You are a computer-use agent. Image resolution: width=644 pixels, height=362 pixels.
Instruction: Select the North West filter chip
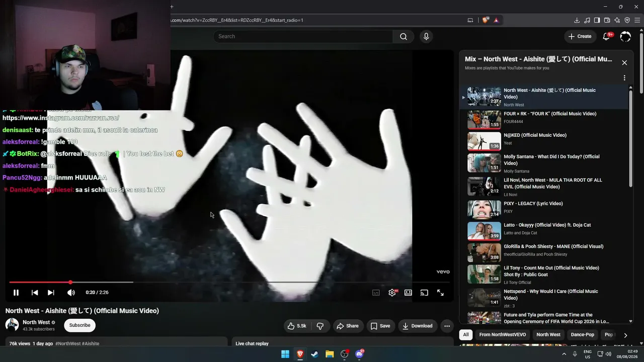[548, 334]
